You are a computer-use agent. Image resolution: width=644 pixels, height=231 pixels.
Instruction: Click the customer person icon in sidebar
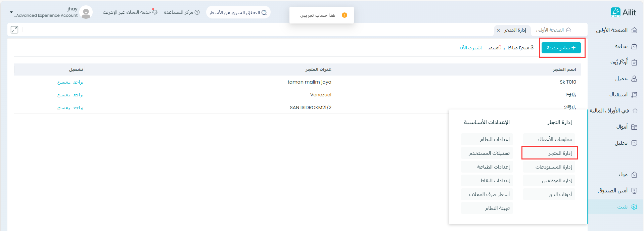pos(634,79)
